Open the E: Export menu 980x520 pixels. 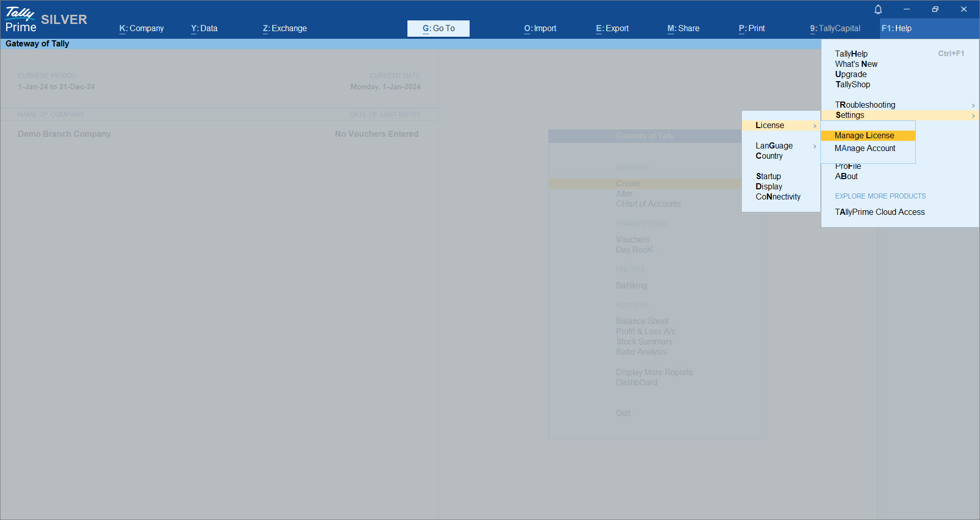click(x=612, y=29)
